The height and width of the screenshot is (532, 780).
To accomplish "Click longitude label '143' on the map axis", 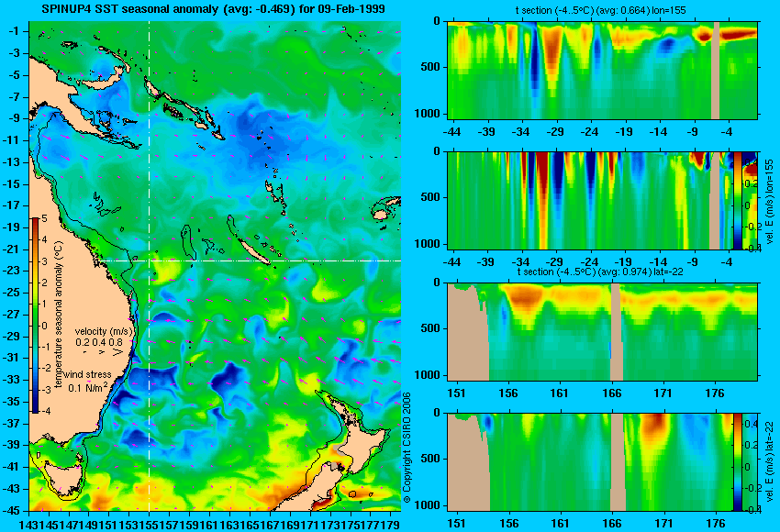I will 27,524.
